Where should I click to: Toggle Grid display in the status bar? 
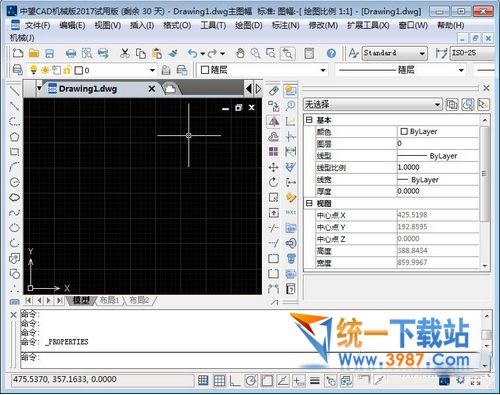tap(219, 380)
